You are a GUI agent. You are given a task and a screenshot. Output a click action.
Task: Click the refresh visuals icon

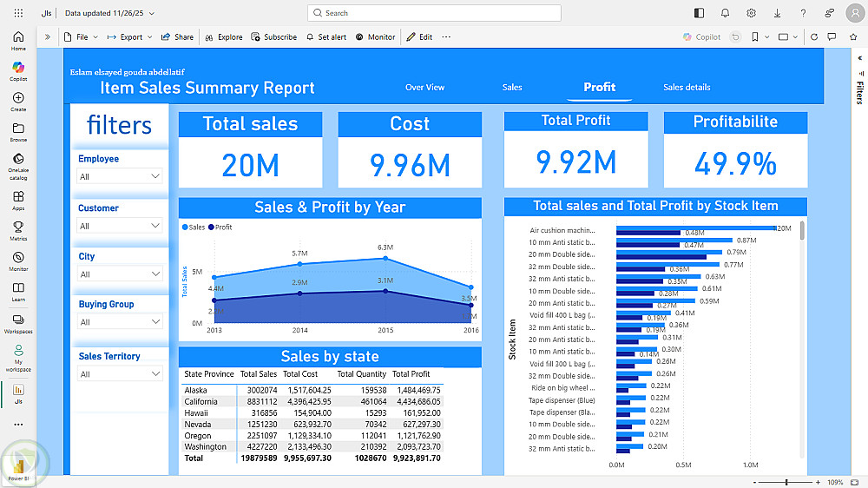tap(813, 37)
